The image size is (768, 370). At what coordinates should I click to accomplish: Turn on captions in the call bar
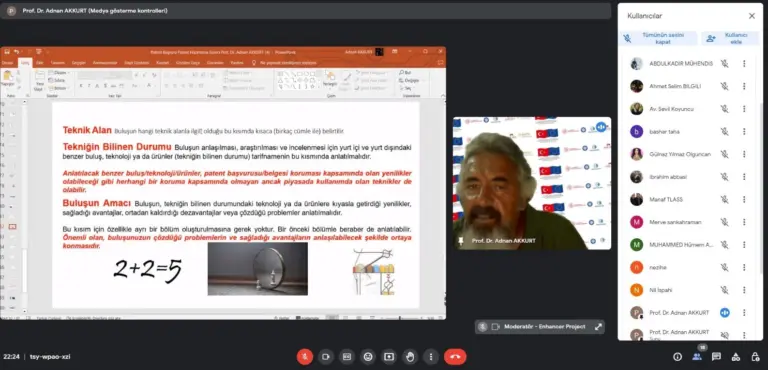pyautogui.click(x=347, y=357)
